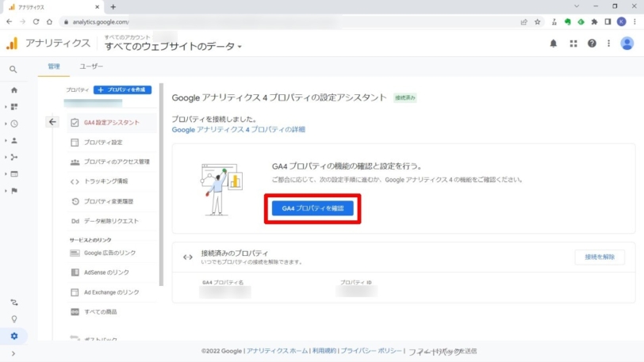Viewport: 644px width, 362px height.
Task: Open the customization dashboard icon in the sidebar
Action: tap(14, 107)
